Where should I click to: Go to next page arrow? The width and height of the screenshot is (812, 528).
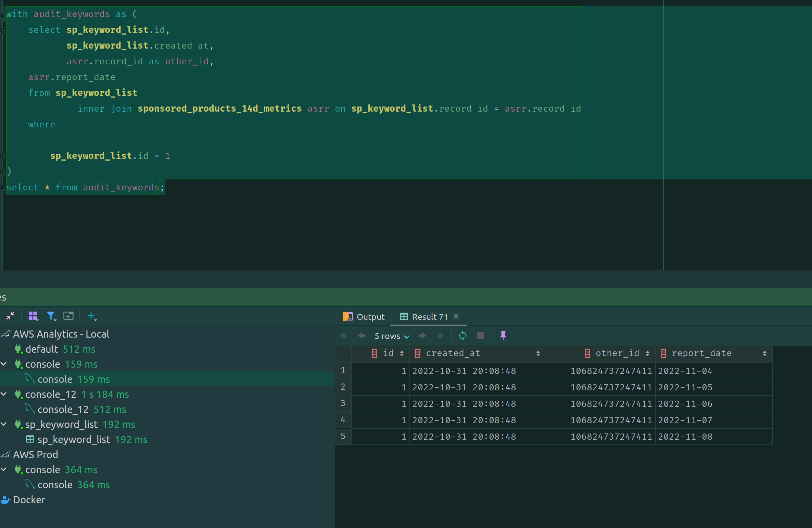[x=422, y=336]
